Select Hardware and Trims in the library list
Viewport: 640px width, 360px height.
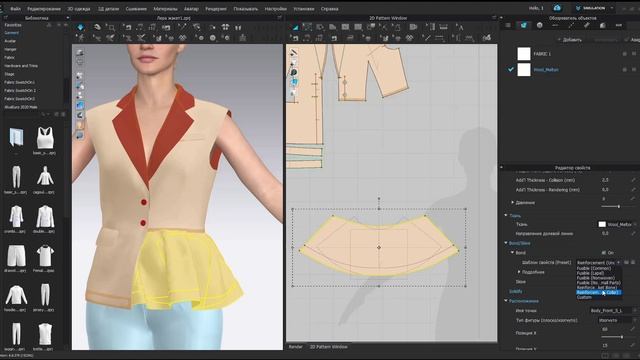21,66
